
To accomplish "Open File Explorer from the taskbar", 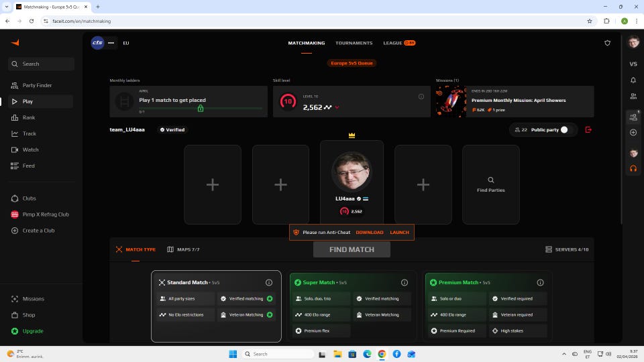I will point(337,354).
